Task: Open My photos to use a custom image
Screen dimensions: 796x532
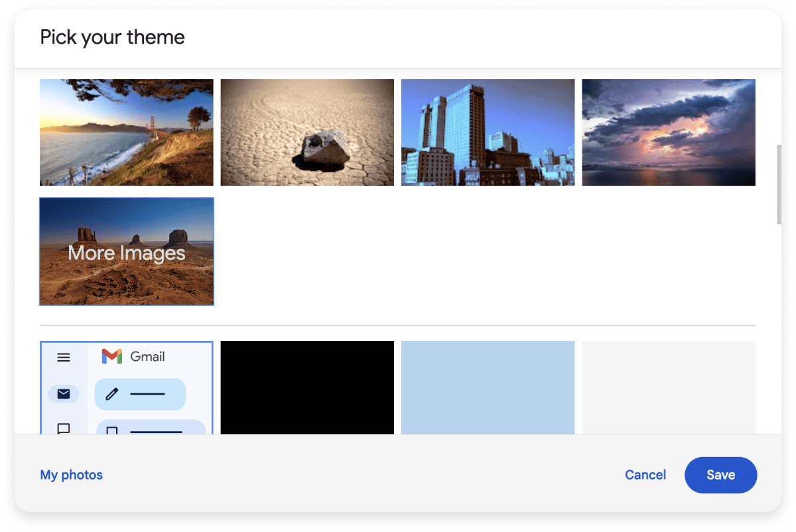Action: (71, 474)
